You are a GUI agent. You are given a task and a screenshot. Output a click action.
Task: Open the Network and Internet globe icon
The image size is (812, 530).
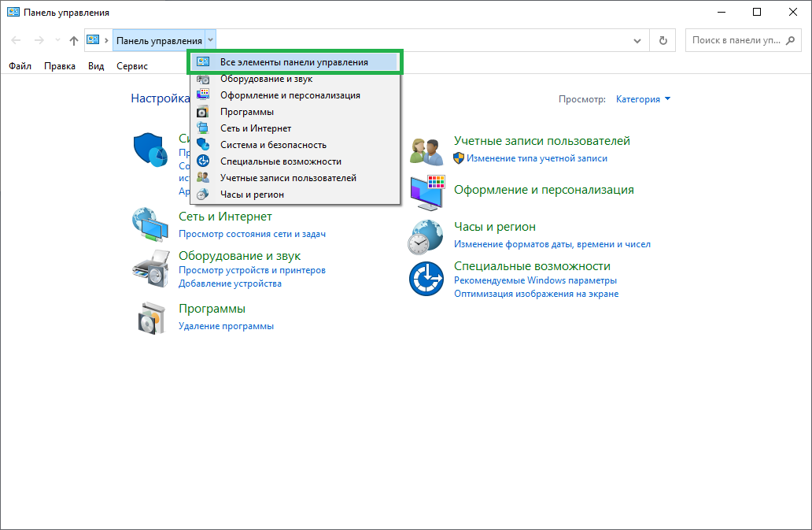pos(150,224)
